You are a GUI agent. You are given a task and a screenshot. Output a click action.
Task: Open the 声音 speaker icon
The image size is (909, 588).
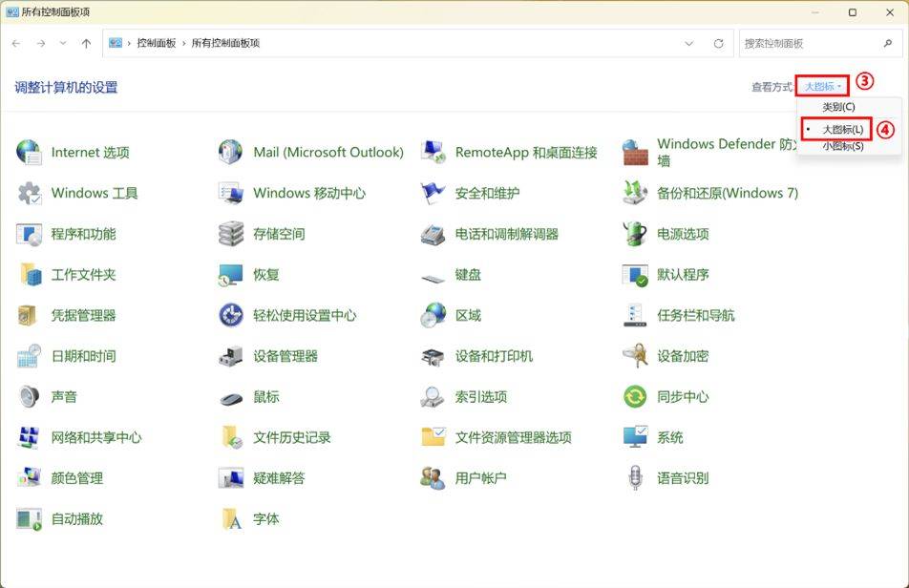tap(29, 397)
